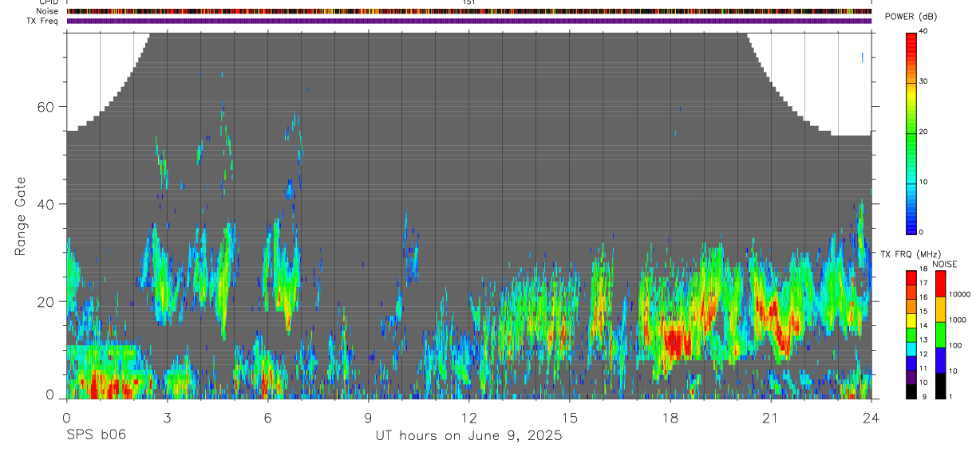Click the Noise strip label at top
980x452 pixels.
click(48, 11)
